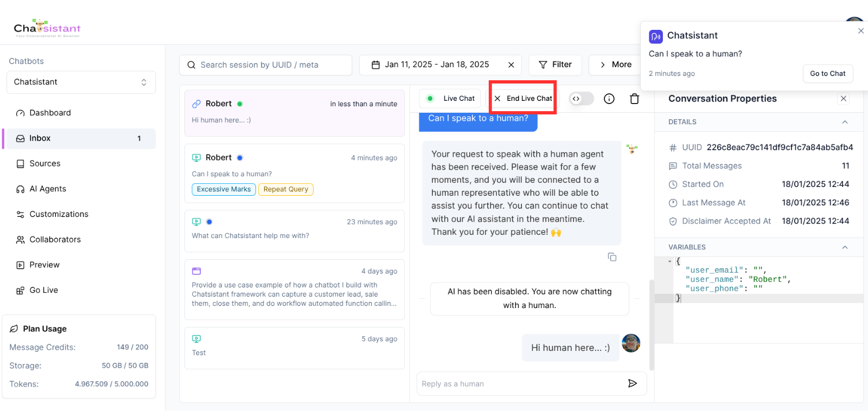Click the Last Message At clock icon
The width and height of the screenshot is (868, 417).
pos(673,203)
